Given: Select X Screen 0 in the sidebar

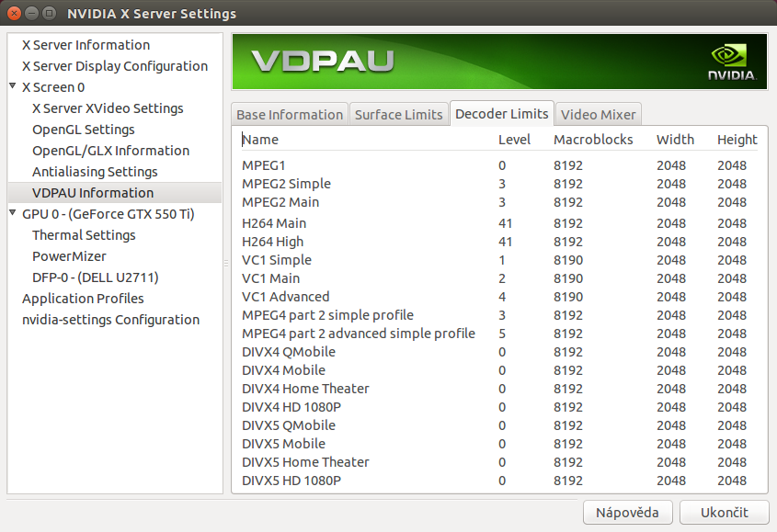Looking at the screenshot, I should pyautogui.click(x=53, y=87).
